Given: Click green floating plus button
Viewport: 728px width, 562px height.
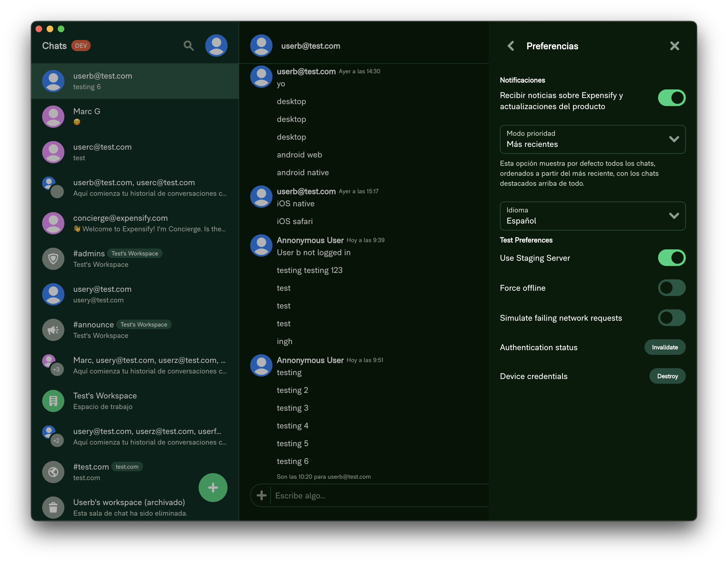Looking at the screenshot, I should click(213, 488).
